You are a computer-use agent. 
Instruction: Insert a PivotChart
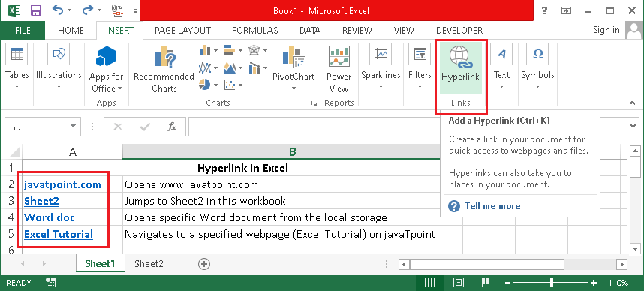pyautogui.click(x=293, y=68)
